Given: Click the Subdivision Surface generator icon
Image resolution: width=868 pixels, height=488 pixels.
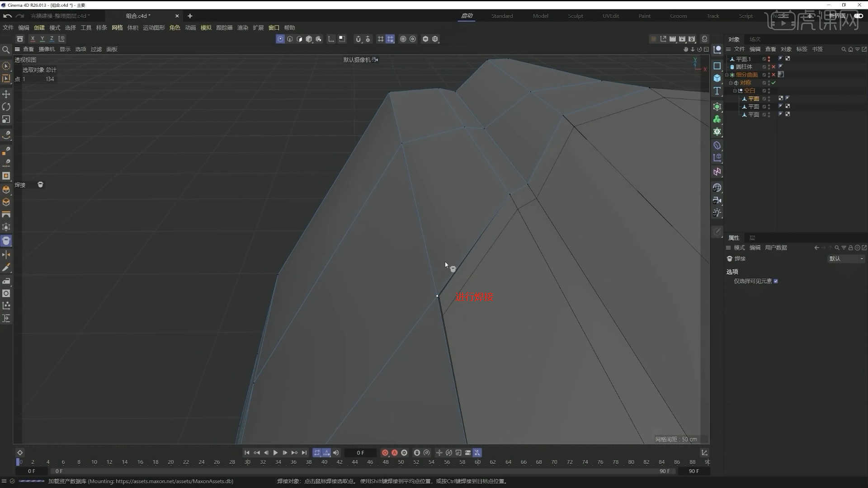Looking at the screenshot, I should 717,107.
